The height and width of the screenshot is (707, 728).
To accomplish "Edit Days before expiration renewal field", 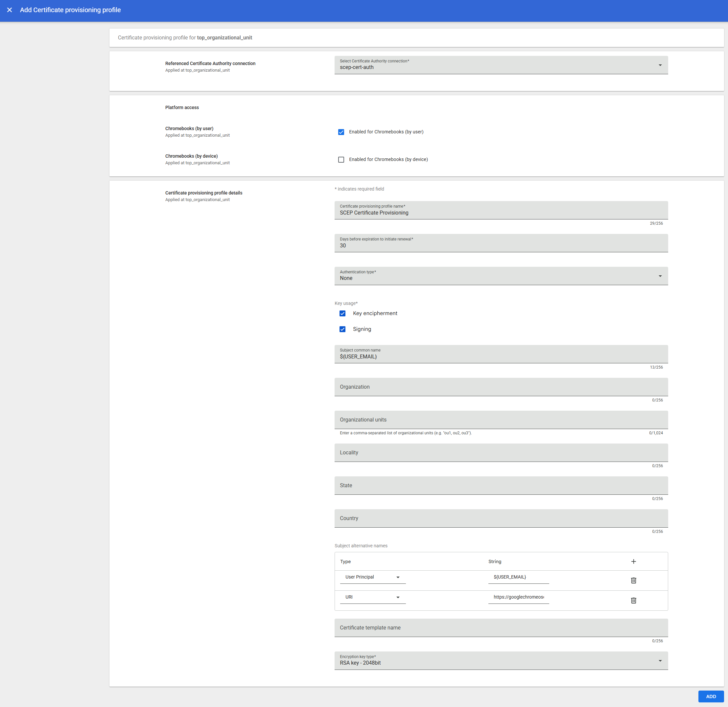I will tap(501, 243).
